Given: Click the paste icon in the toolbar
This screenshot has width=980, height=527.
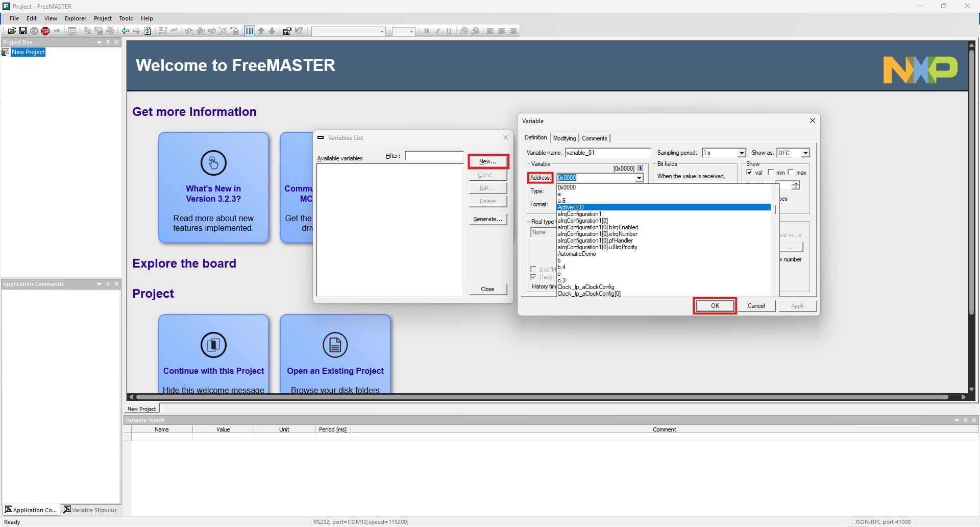Looking at the screenshot, I should pos(99,31).
